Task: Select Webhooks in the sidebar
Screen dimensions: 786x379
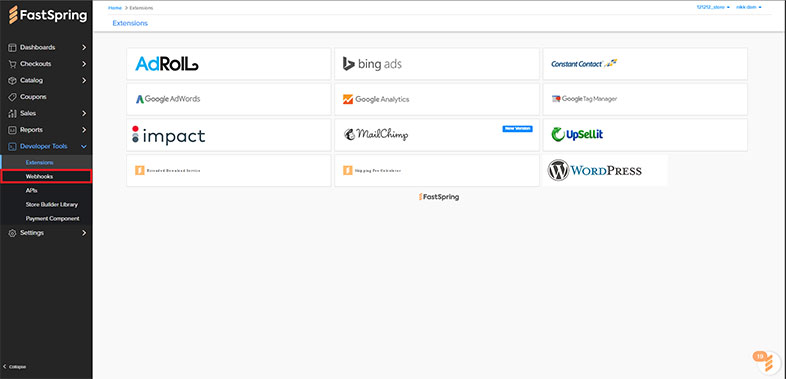Action: click(x=46, y=176)
